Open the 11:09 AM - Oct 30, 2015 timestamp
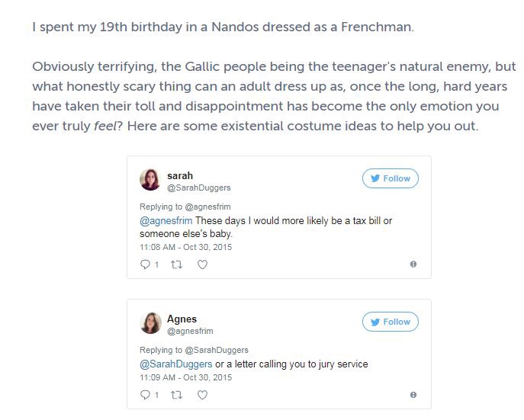Screen dimensions: 524x420 [x=185, y=377]
